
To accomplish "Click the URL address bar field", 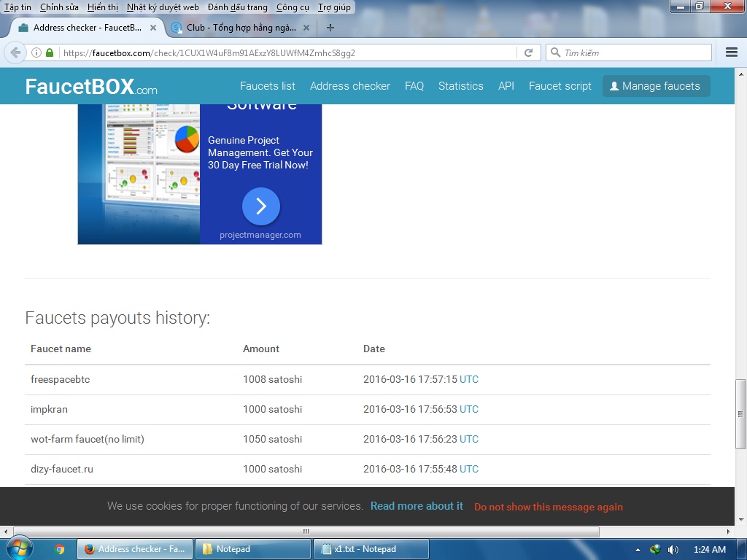I will pyautogui.click(x=286, y=52).
